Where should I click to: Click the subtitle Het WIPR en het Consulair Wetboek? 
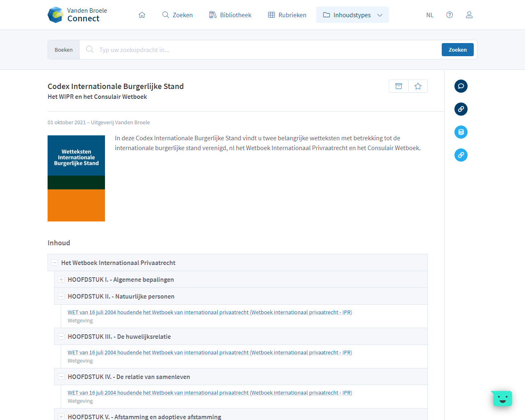pos(97,97)
